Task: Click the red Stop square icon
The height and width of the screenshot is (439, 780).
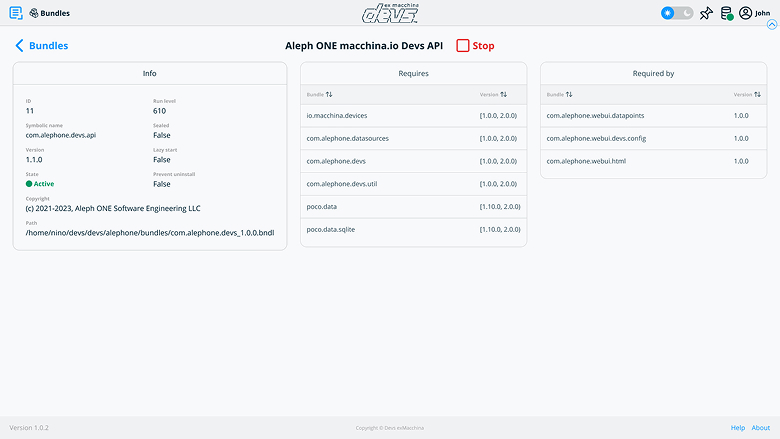Action: click(x=463, y=45)
